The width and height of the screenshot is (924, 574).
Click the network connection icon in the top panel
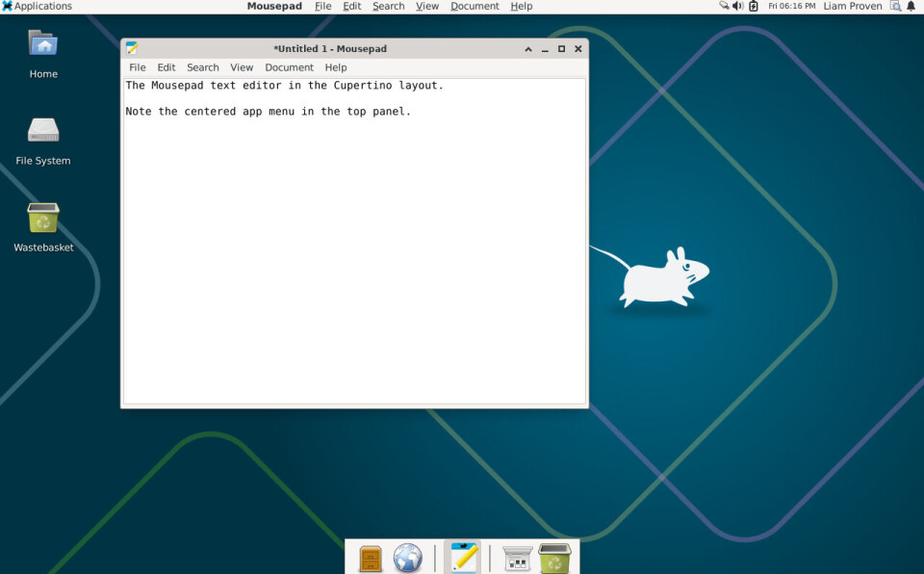pyautogui.click(x=724, y=6)
